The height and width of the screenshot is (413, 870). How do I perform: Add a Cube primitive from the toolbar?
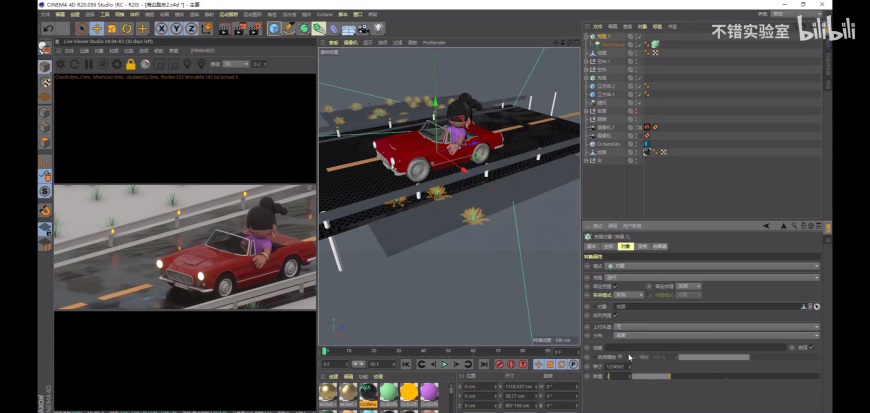click(x=275, y=29)
